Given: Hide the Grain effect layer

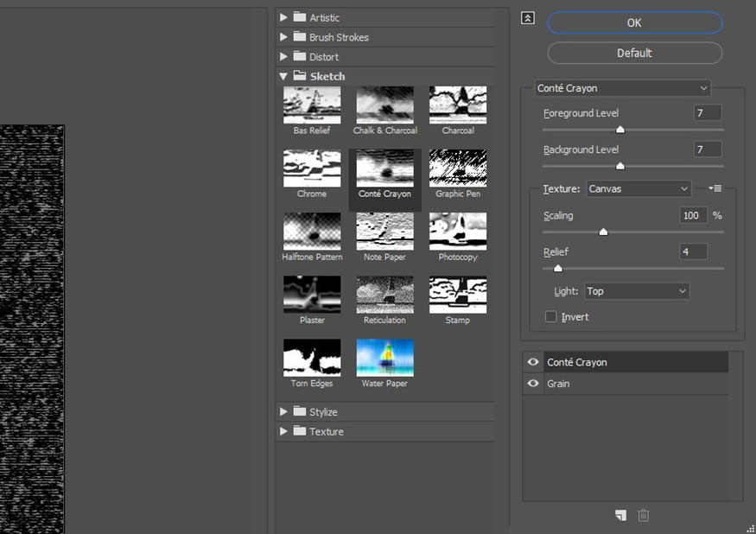Looking at the screenshot, I should (533, 383).
